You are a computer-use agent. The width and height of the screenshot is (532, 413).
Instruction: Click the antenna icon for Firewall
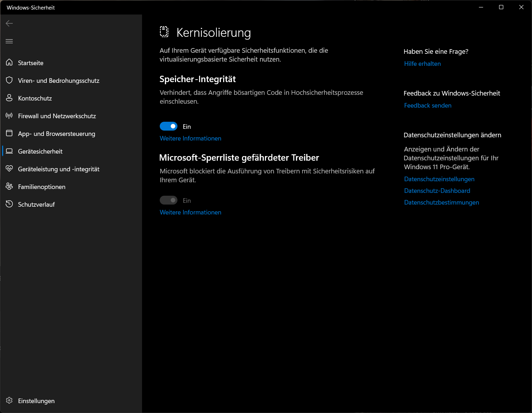[9, 116]
